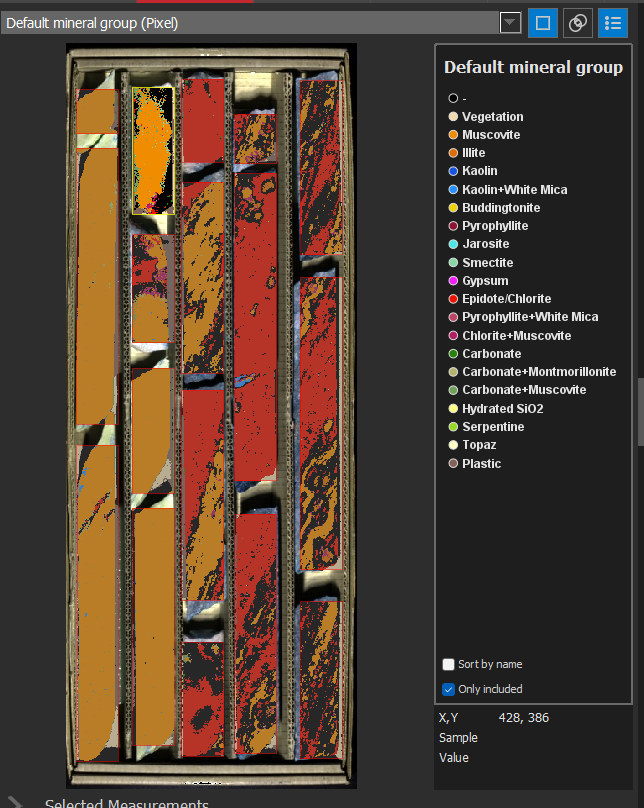Uncheck the Only included checkbox
This screenshot has width=644, height=808.
coord(449,689)
